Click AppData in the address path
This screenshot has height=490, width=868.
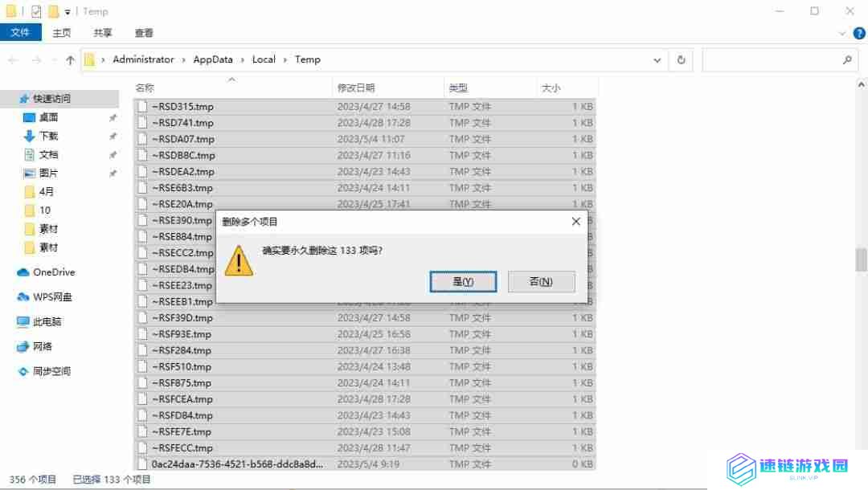tap(212, 59)
